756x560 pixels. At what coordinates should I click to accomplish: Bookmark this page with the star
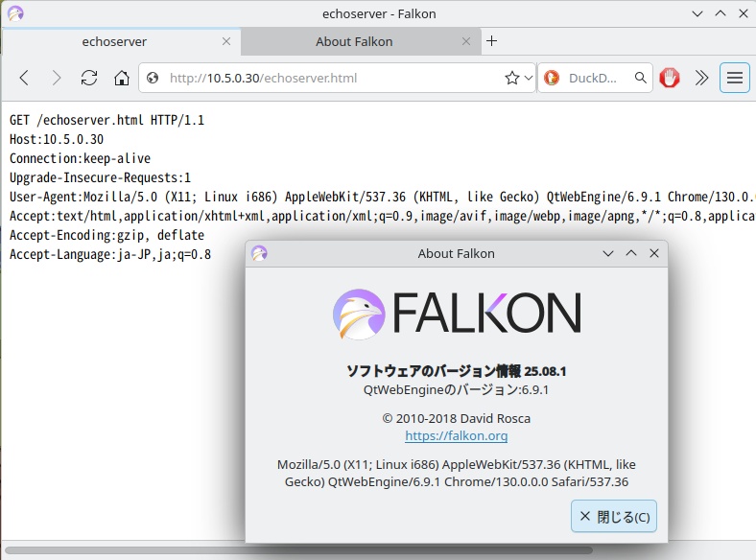click(x=512, y=78)
